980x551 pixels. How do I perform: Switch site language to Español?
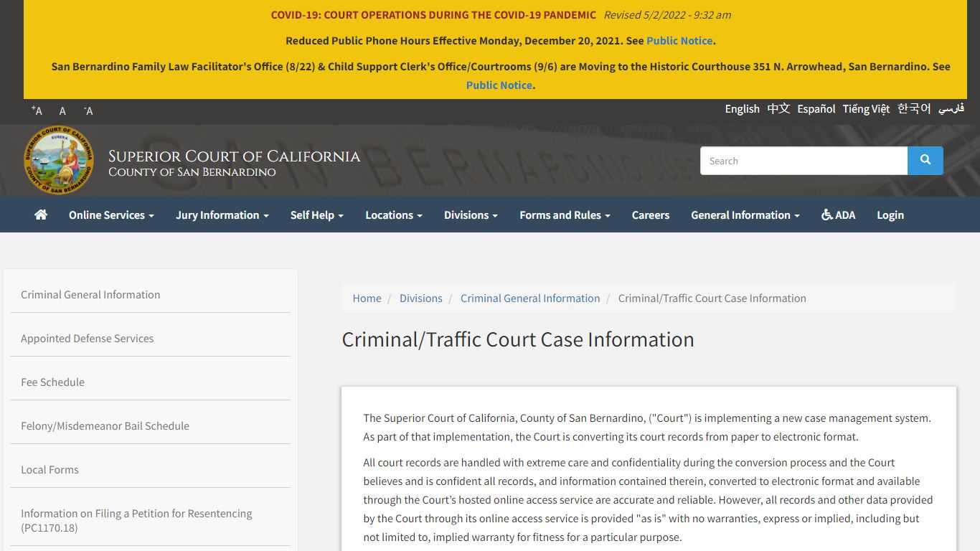coord(816,108)
